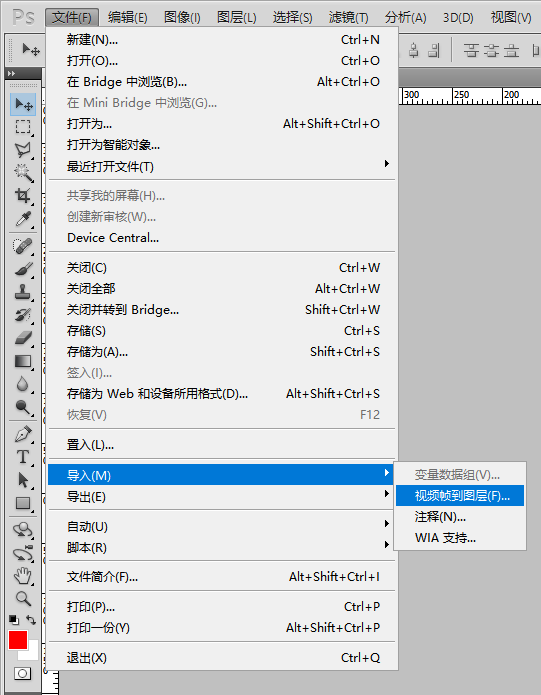Select the Path Selection tool
541x695 pixels.
click(x=23, y=480)
